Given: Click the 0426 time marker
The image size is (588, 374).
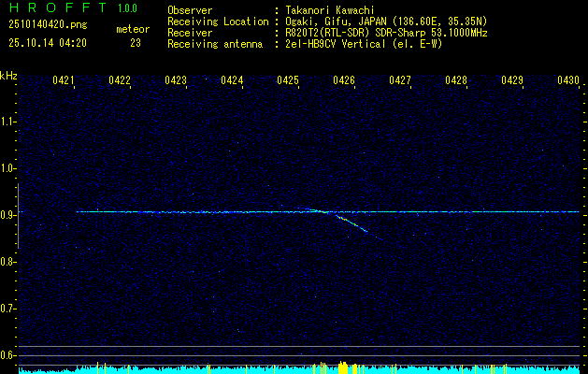Looking at the screenshot, I should 344,80.
